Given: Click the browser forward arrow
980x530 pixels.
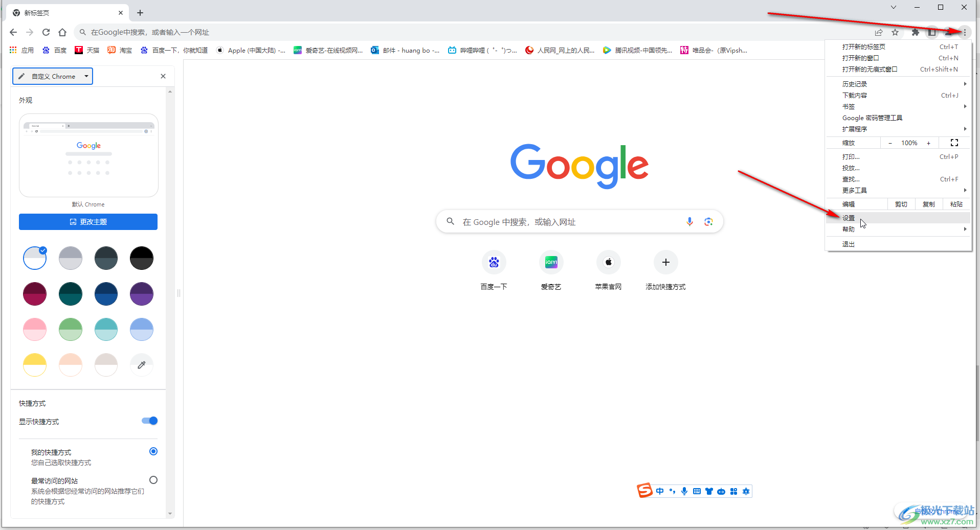Looking at the screenshot, I should coord(30,32).
